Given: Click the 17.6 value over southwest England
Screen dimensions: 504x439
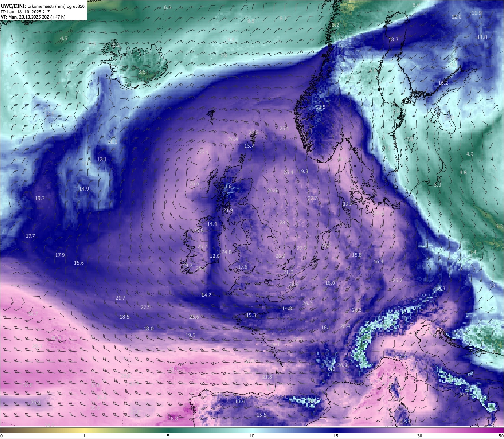Looking at the screenshot, I should pyautogui.click(x=243, y=267).
